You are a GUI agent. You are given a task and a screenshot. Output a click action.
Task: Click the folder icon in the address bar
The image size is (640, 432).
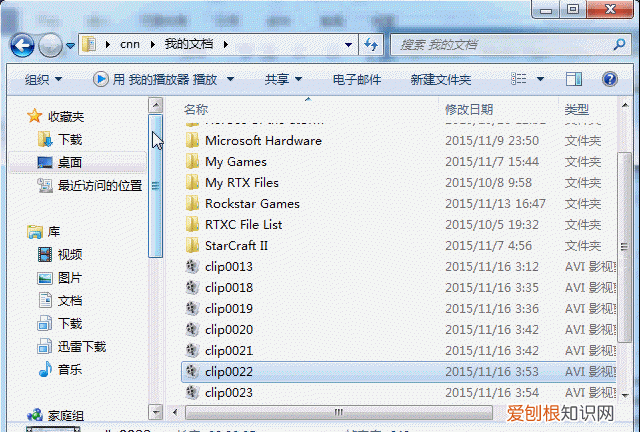(x=89, y=44)
